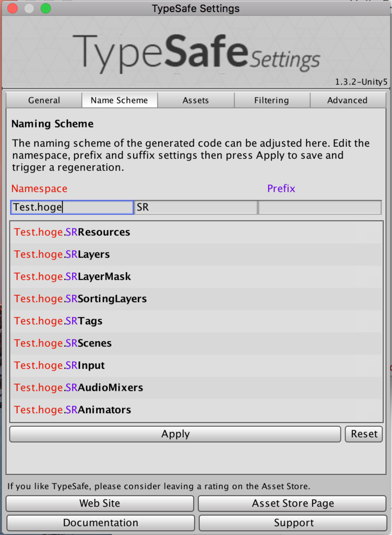The width and height of the screenshot is (392, 535).
Task: Close the TypeSafe Settings window
Action: click(13, 8)
